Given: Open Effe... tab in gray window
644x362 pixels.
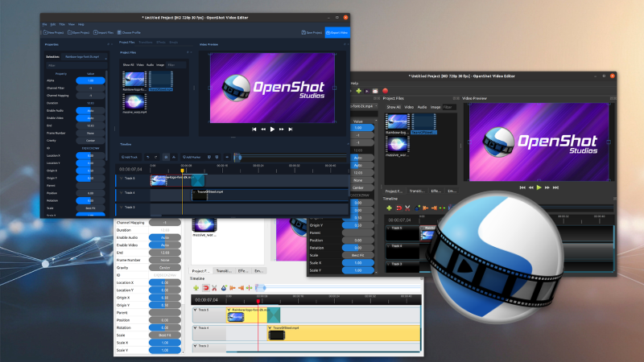Looking at the screenshot, I should pos(436,191).
